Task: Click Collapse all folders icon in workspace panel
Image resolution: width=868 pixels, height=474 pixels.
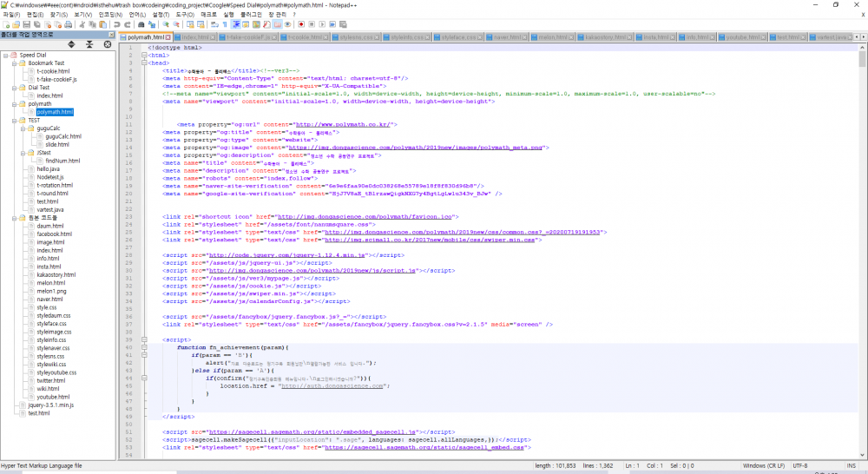Action: pyautogui.click(x=89, y=44)
